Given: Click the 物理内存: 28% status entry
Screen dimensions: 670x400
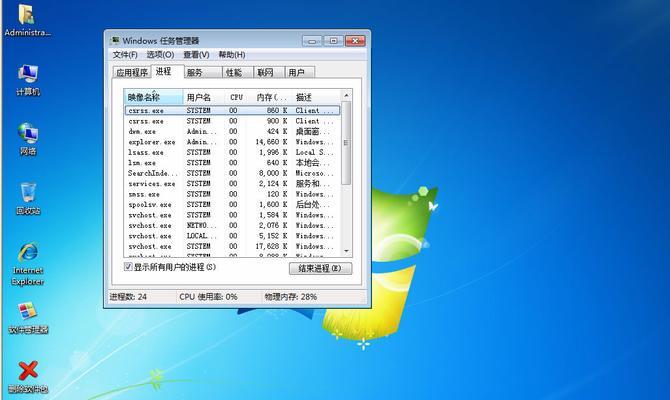Looking at the screenshot, I should point(291,297).
